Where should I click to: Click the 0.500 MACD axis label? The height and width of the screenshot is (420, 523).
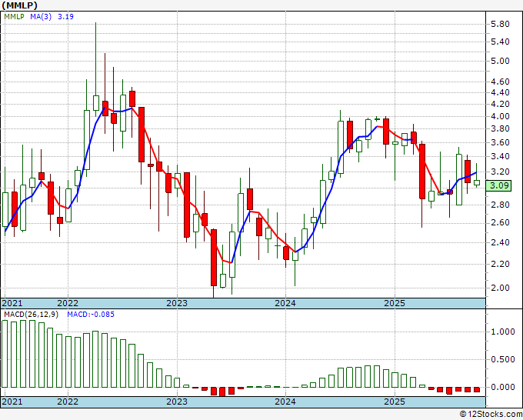501,360
